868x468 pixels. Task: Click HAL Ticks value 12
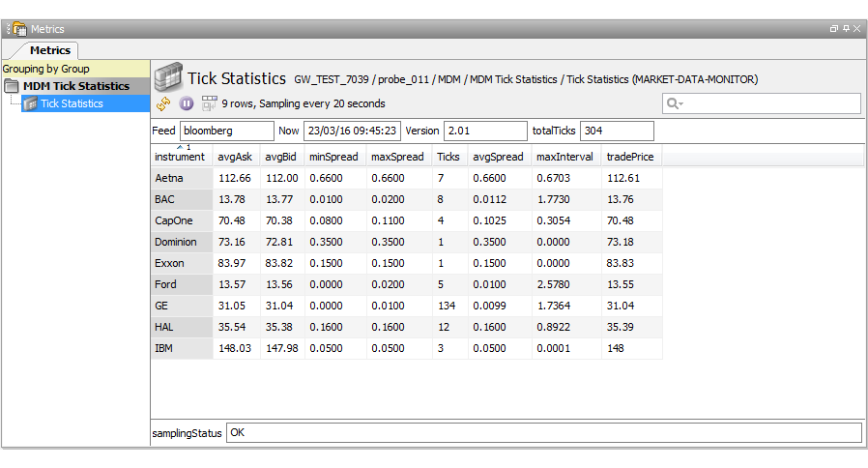[444, 327]
